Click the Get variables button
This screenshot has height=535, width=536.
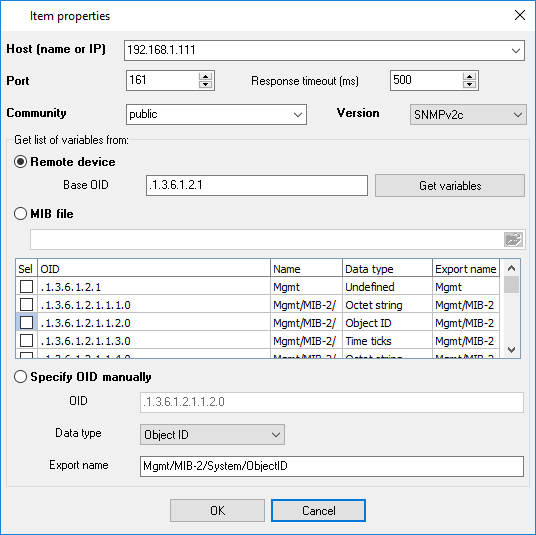click(x=450, y=186)
